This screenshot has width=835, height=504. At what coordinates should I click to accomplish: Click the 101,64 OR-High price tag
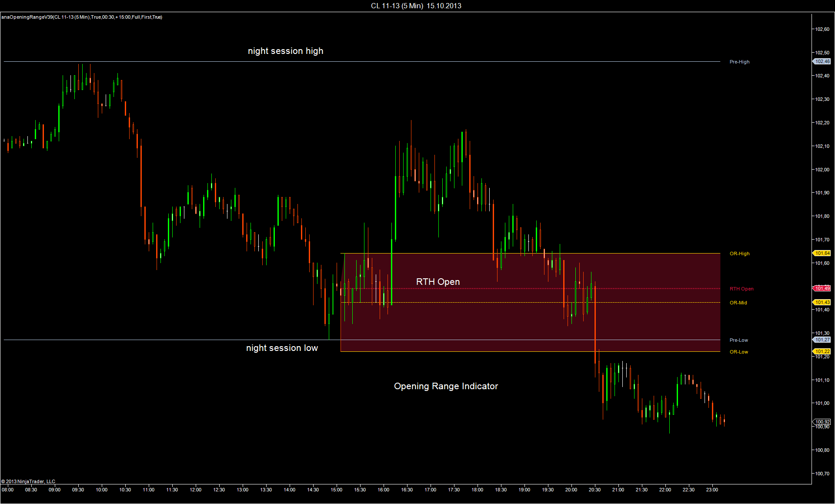coord(822,253)
